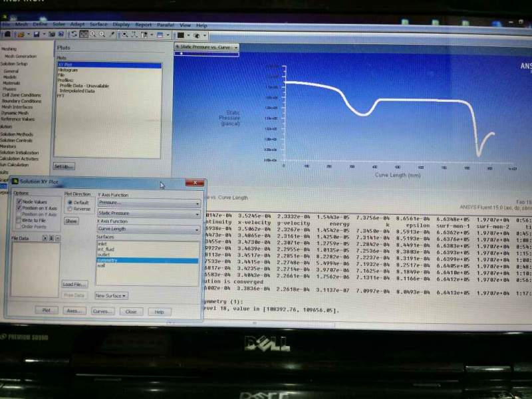Viewport: 532px width, 399px height.
Task: Click the Read file (open folder) toolbar icon
Action: click(21, 35)
